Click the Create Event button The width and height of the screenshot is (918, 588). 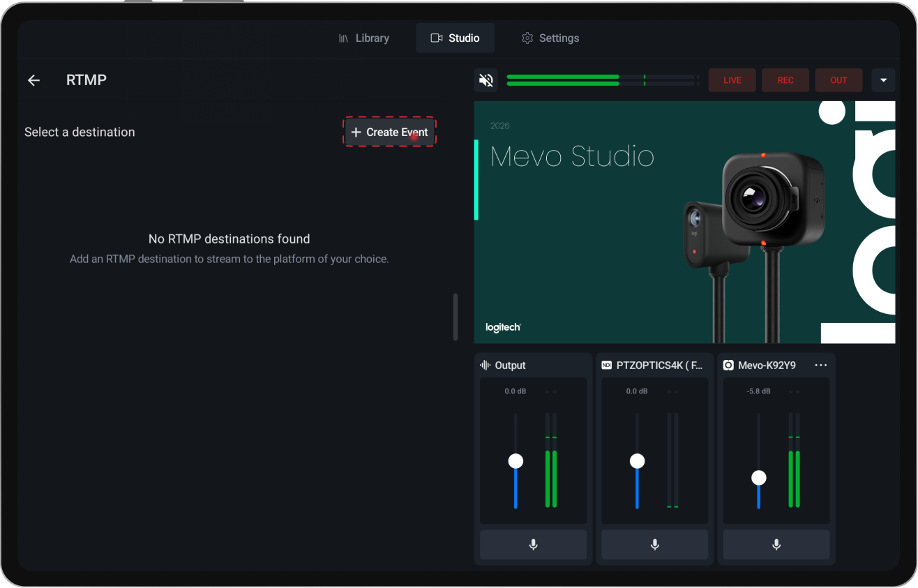(389, 132)
